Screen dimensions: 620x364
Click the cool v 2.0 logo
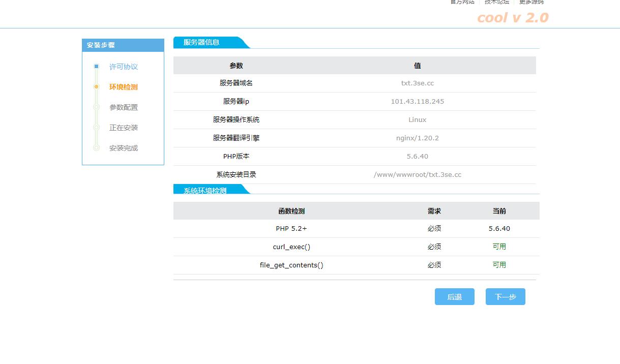click(x=513, y=18)
